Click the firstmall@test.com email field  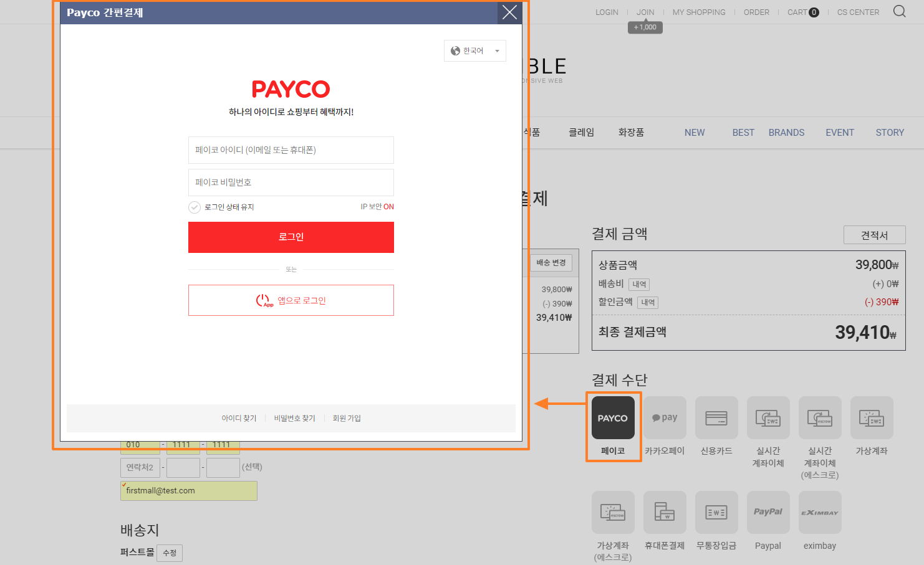[189, 491]
